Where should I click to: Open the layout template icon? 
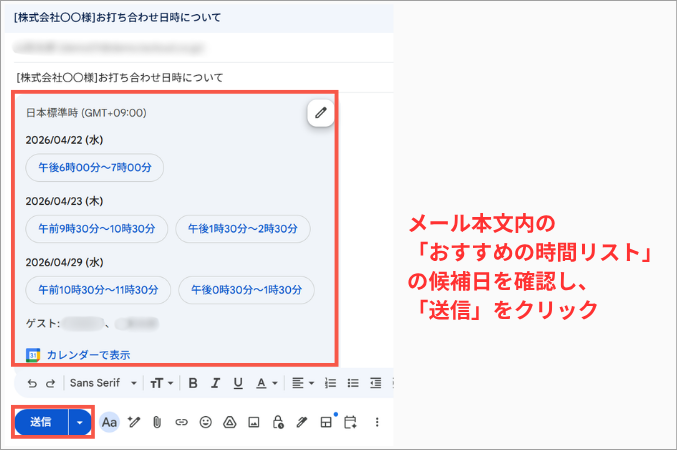(326, 422)
